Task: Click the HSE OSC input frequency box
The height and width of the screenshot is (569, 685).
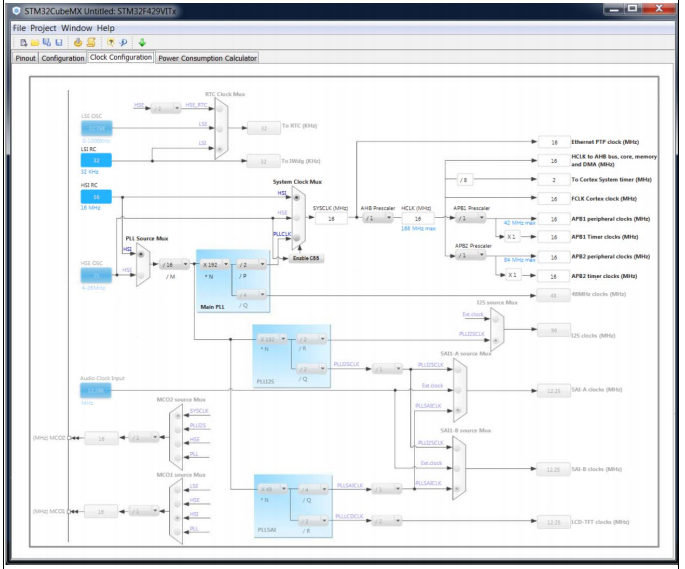Action: click(x=96, y=275)
